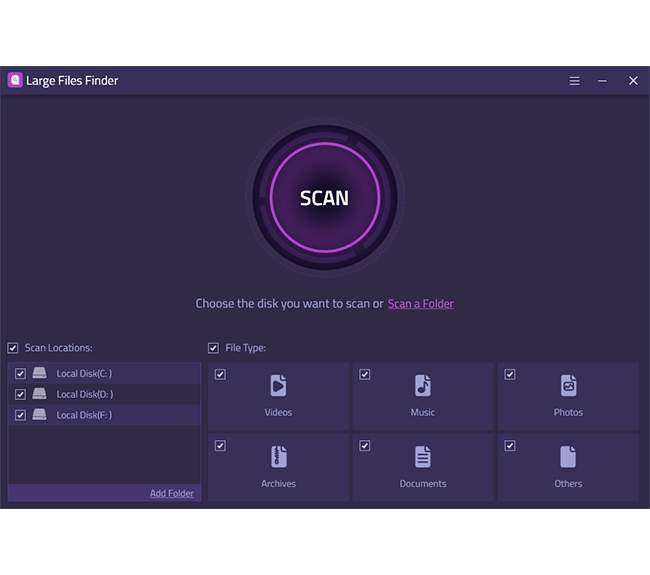
Task: Click the Large Files Finder app logo
Action: [x=15, y=80]
